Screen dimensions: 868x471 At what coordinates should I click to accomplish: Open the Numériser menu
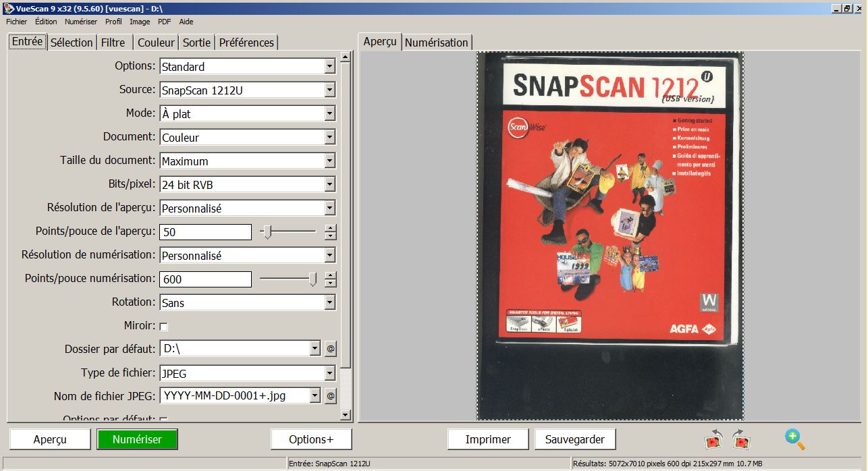[81, 22]
